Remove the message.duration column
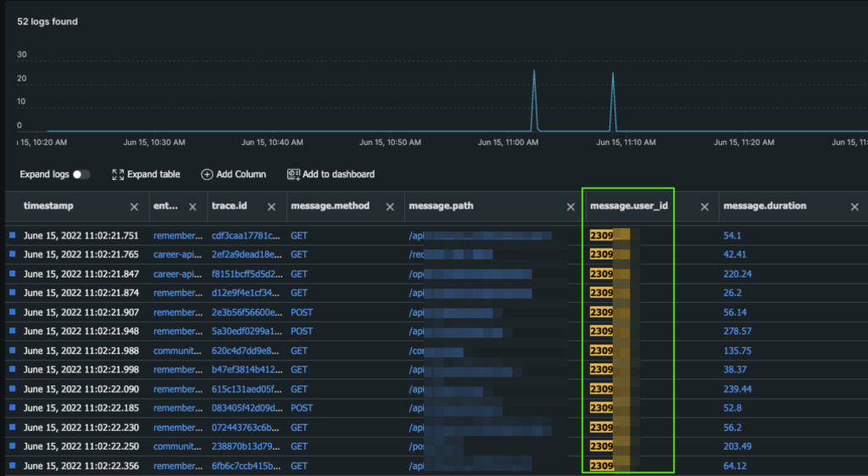This screenshot has width=868, height=476. click(x=854, y=207)
